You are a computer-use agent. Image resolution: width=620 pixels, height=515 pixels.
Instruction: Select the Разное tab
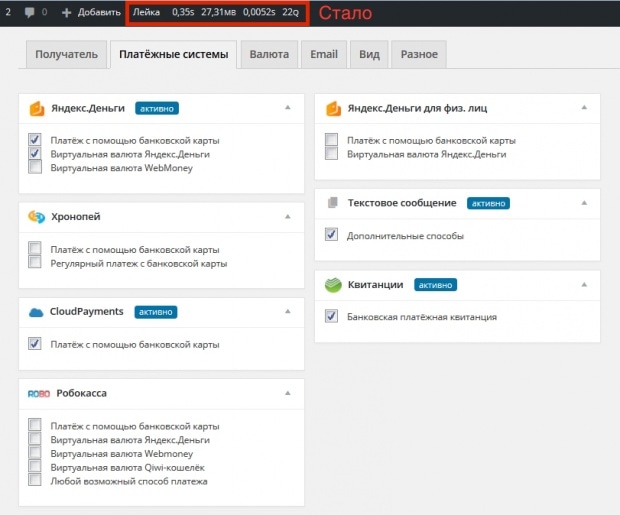click(x=419, y=54)
